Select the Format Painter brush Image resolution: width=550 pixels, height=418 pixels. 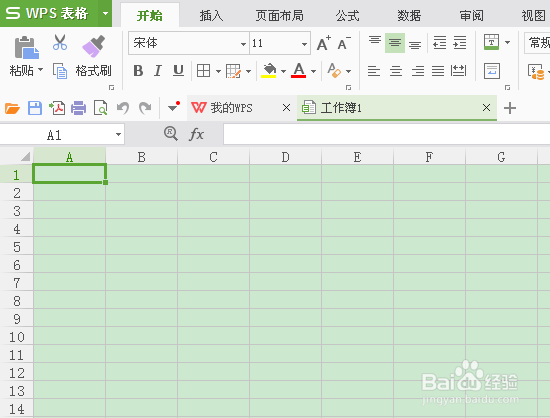coord(94,46)
